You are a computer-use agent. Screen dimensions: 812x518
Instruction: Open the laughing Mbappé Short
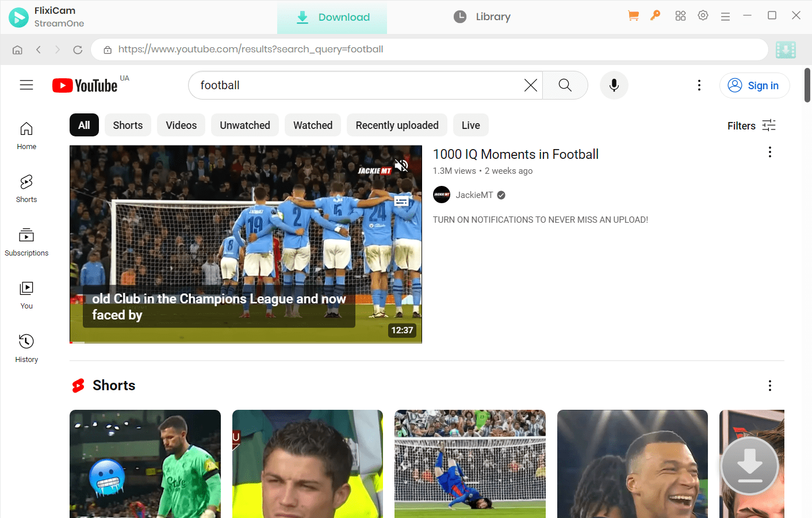(633, 464)
